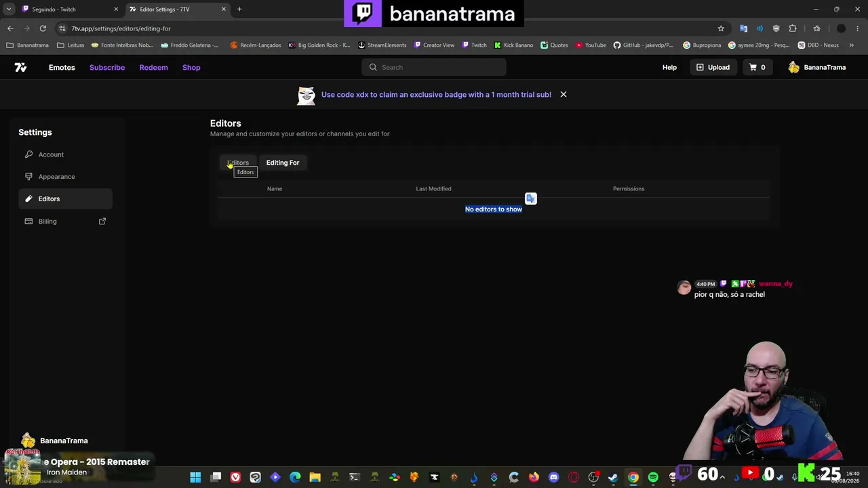
Task: Click the xdx promo code banner text
Action: (x=436, y=95)
